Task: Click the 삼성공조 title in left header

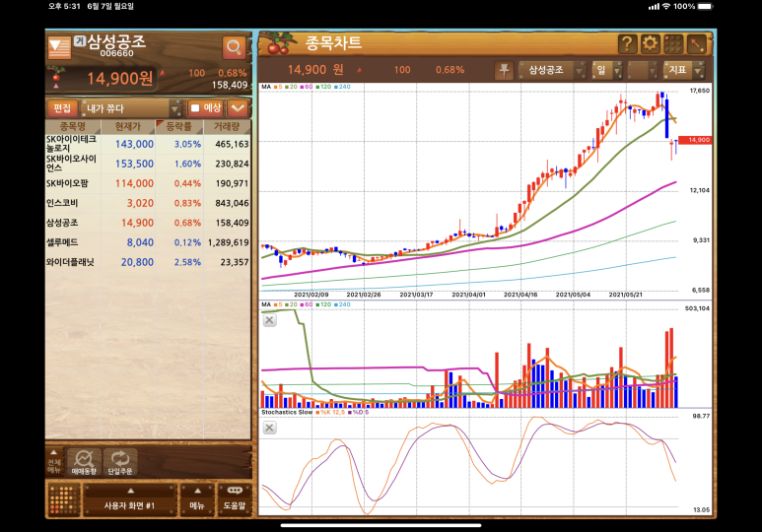Action: 116,41
